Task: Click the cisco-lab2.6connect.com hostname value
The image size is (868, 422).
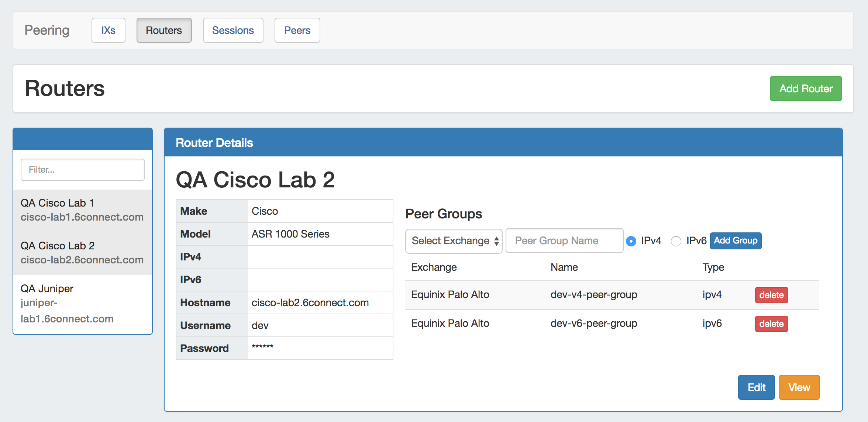Action: point(310,303)
